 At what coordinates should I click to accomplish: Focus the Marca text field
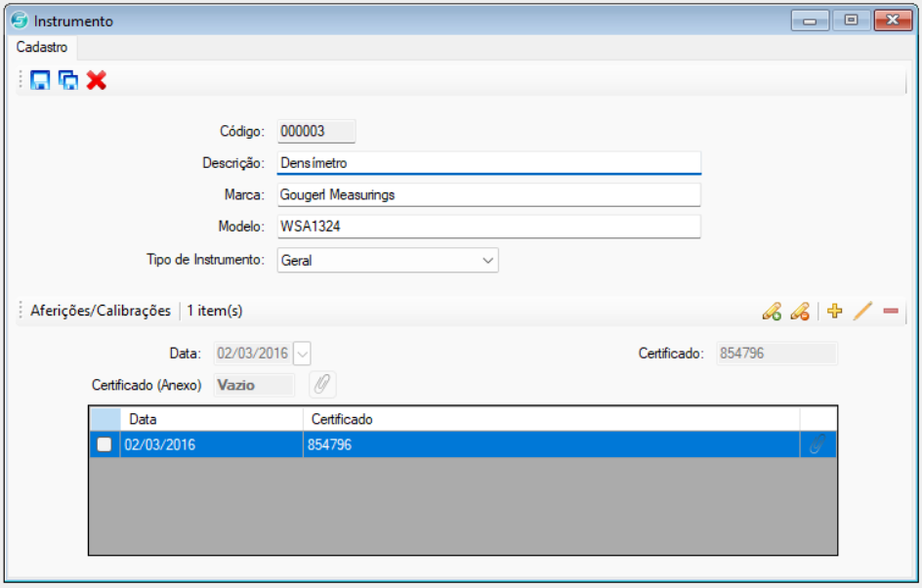488,194
